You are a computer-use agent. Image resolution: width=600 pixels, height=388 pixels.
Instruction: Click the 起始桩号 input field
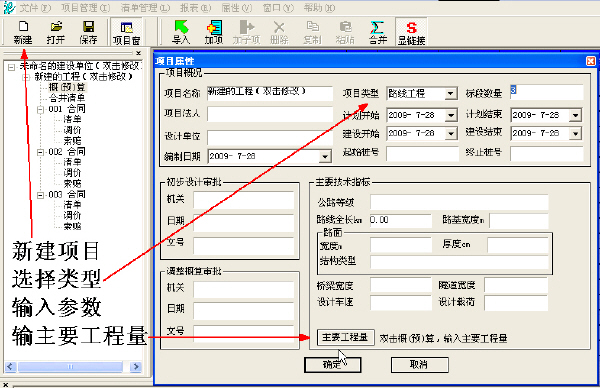pos(422,153)
